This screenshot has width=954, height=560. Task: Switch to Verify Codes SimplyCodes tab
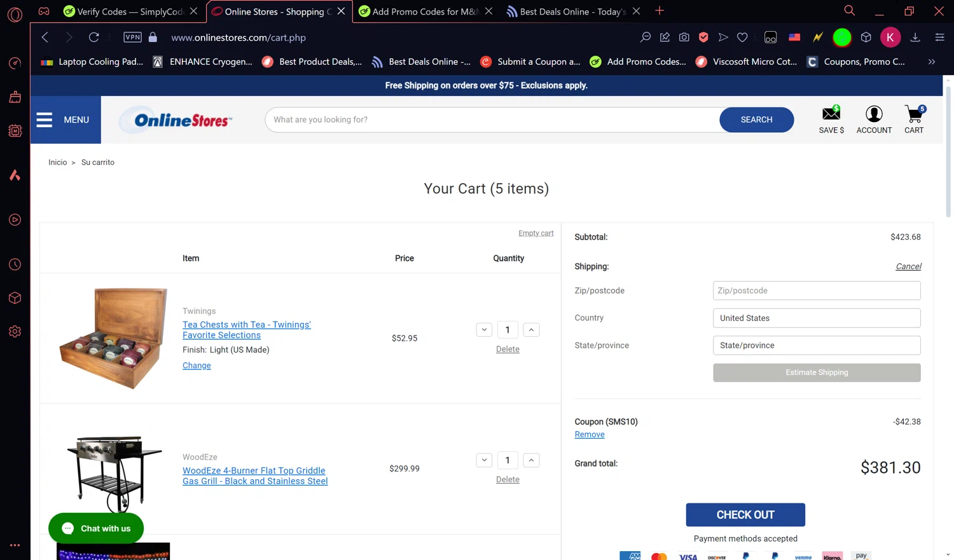pos(130,11)
